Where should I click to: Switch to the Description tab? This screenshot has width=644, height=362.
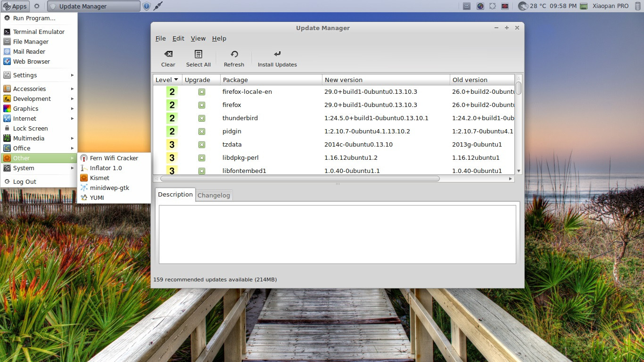coord(175,195)
